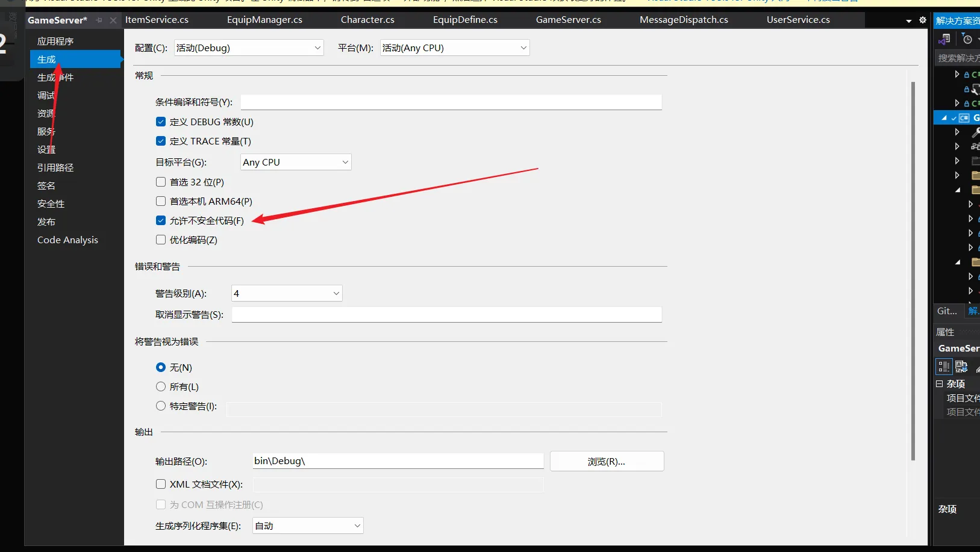
Task: Switch to the MessageDispatch.cs tab
Action: pyautogui.click(x=684, y=20)
